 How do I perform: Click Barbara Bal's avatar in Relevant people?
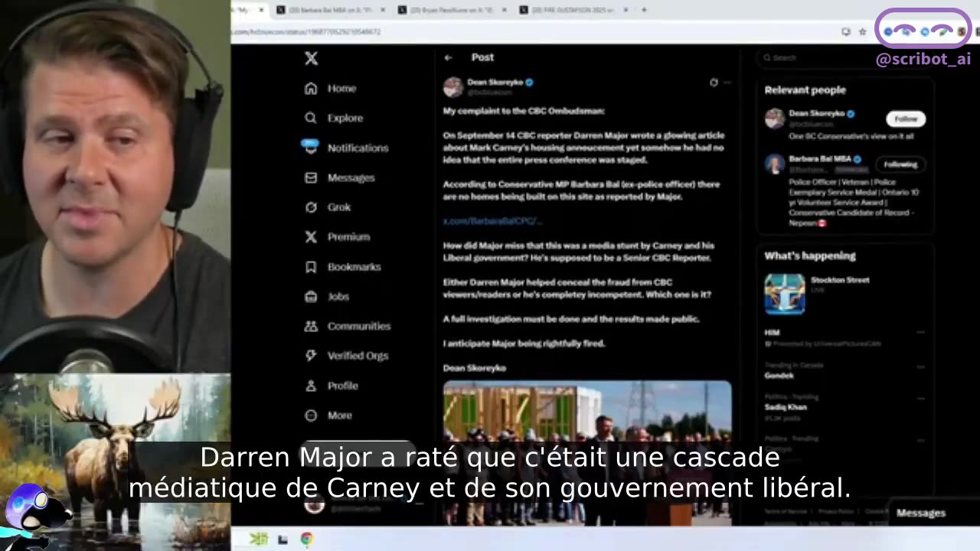pos(775,164)
